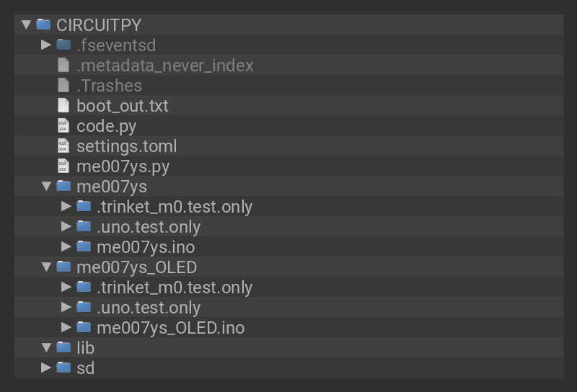Collapse the me007ys folder
The width and height of the screenshot is (577, 392).
tap(46, 187)
